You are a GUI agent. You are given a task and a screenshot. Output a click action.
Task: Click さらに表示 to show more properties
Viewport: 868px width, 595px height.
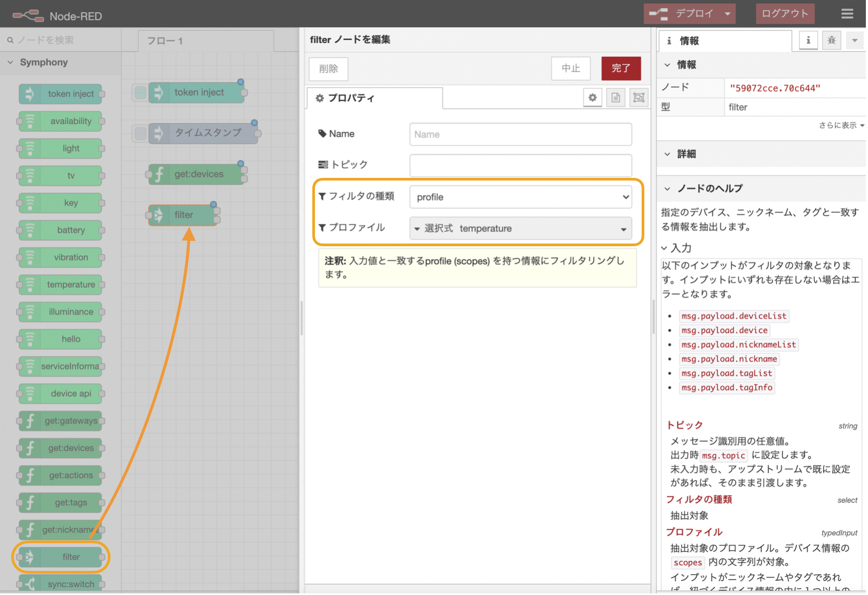[x=841, y=125]
